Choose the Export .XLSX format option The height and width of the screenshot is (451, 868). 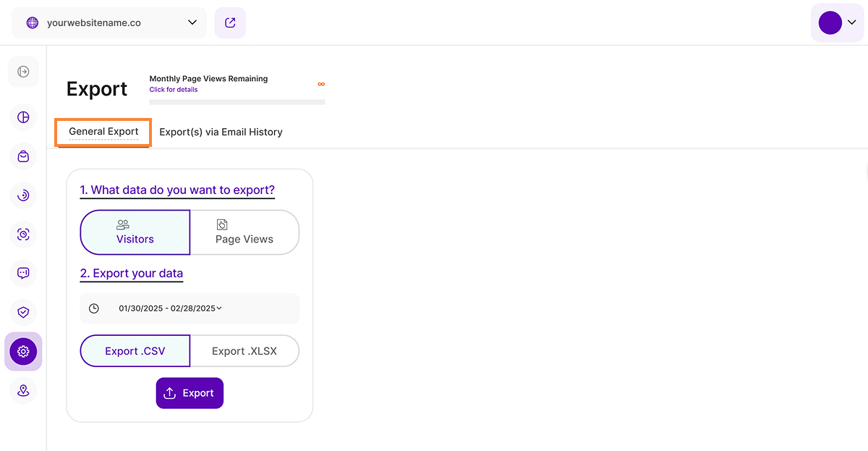pos(244,351)
